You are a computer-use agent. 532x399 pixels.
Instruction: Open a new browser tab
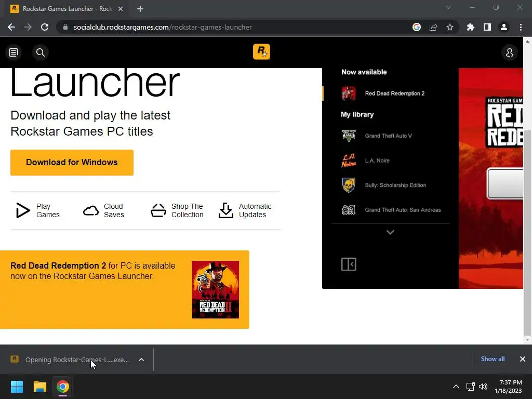tap(140, 9)
